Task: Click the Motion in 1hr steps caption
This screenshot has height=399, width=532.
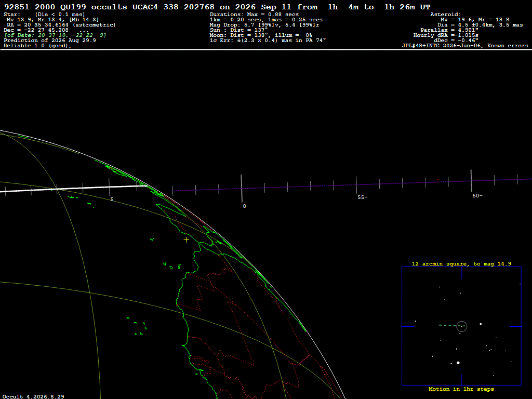Action: tap(461, 389)
